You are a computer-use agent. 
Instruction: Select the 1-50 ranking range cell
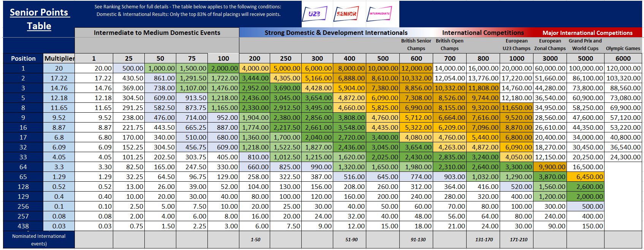(x=255, y=239)
